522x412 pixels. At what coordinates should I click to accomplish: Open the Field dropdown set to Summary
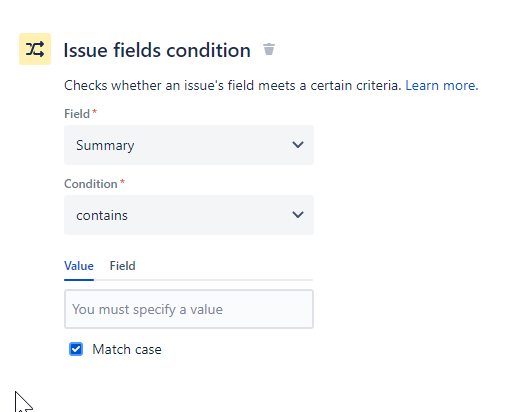[x=189, y=145]
